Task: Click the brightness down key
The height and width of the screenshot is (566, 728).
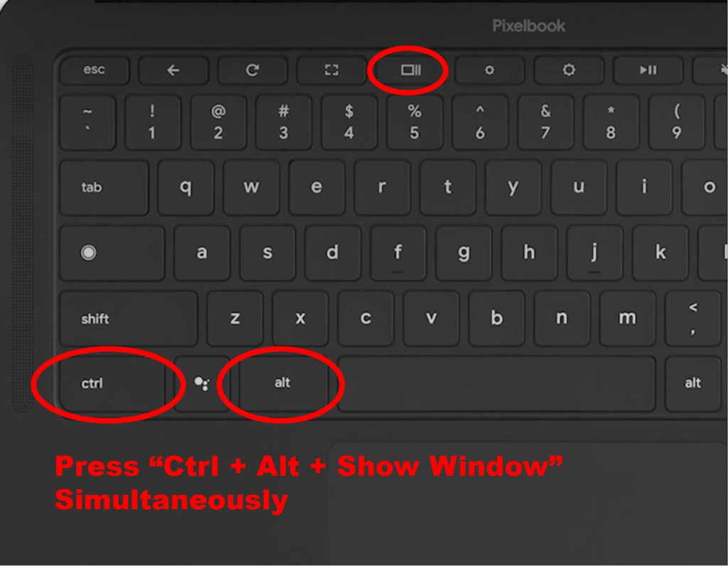Action: click(x=489, y=70)
